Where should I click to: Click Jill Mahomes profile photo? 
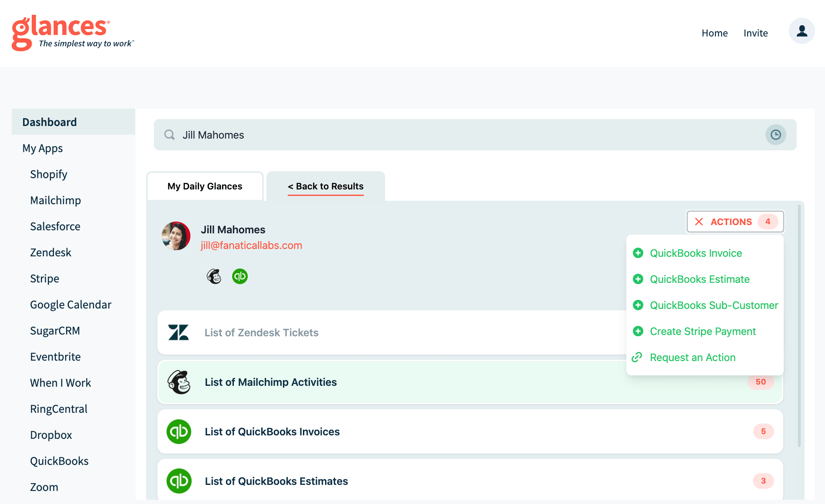176,236
